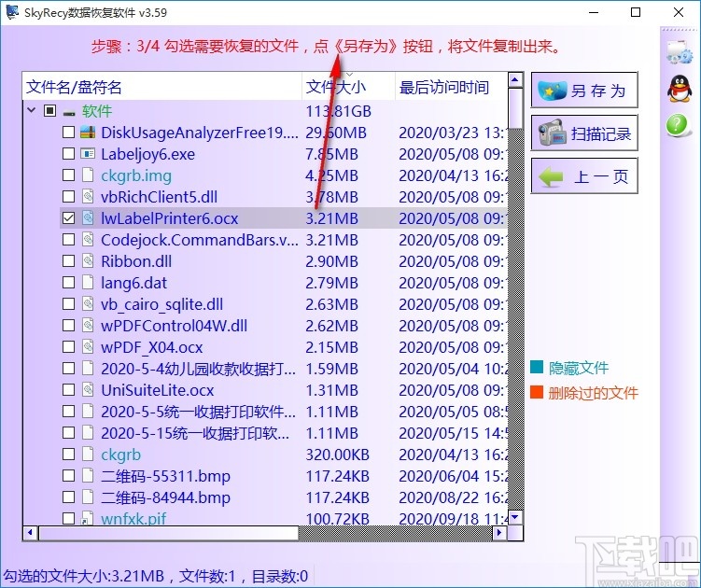This screenshot has height=588, width=701.
Task: Click the 2020-5-15统一收据打印软 file icon
Action: pos(88,433)
